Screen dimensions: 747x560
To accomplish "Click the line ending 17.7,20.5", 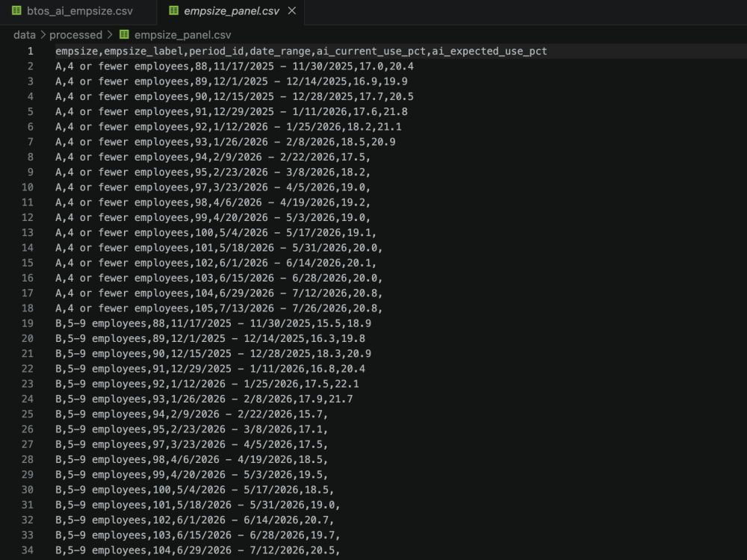I will click(235, 96).
